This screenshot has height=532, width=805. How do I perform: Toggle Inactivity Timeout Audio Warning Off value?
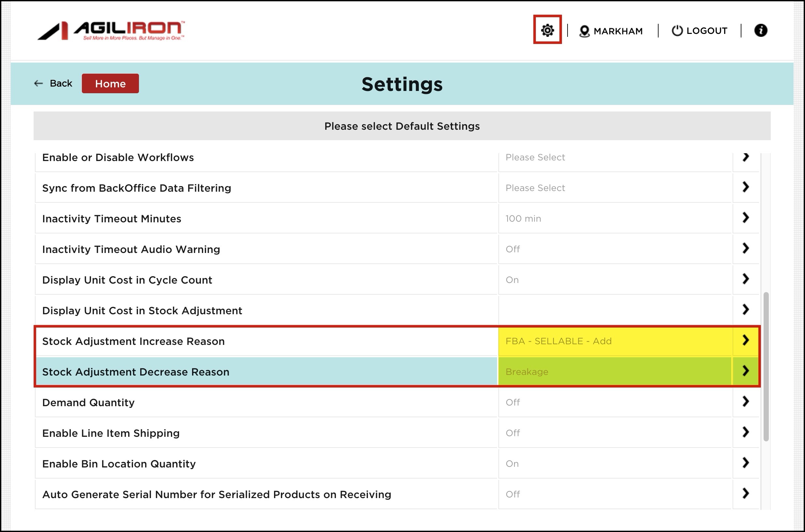513,249
